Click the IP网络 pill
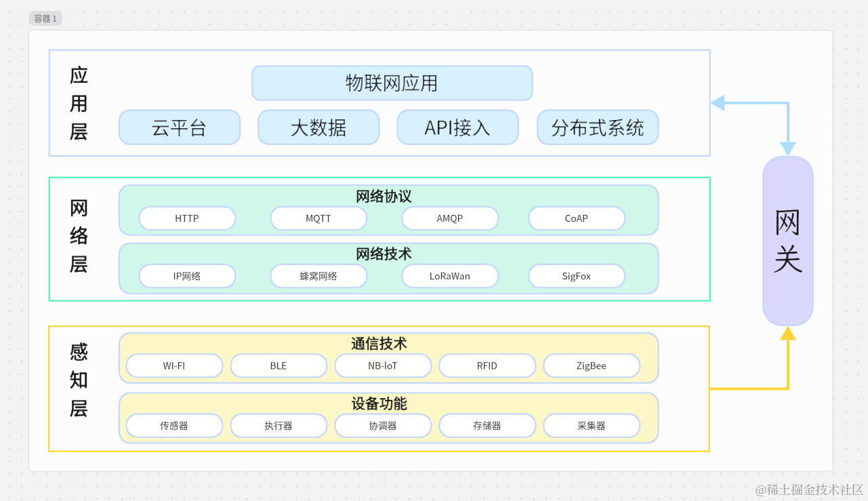868x501 pixels. tap(187, 276)
